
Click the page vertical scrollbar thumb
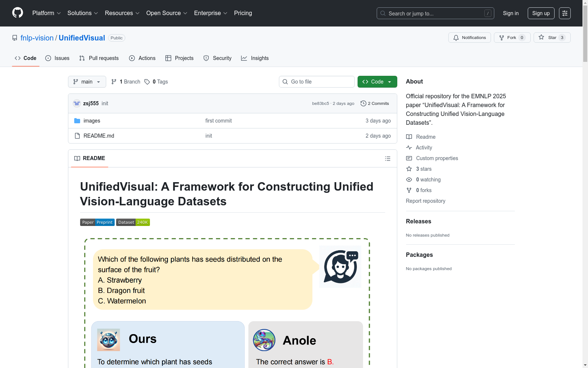point(585,34)
